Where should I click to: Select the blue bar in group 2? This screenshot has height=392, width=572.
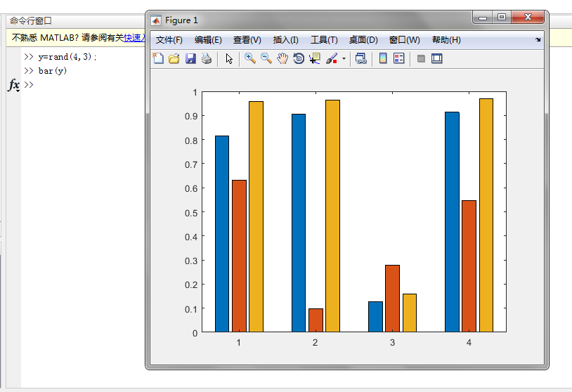tap(299, 223)
